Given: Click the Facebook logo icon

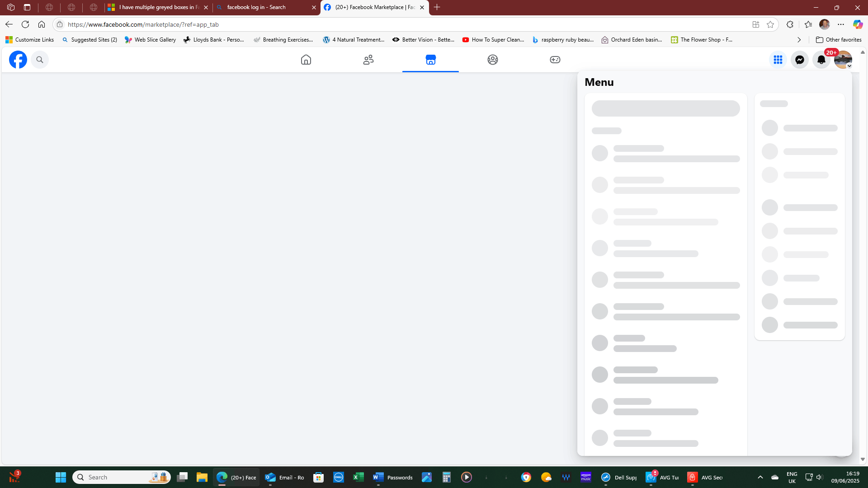Looking at the screenshot, I should (18, 60).
